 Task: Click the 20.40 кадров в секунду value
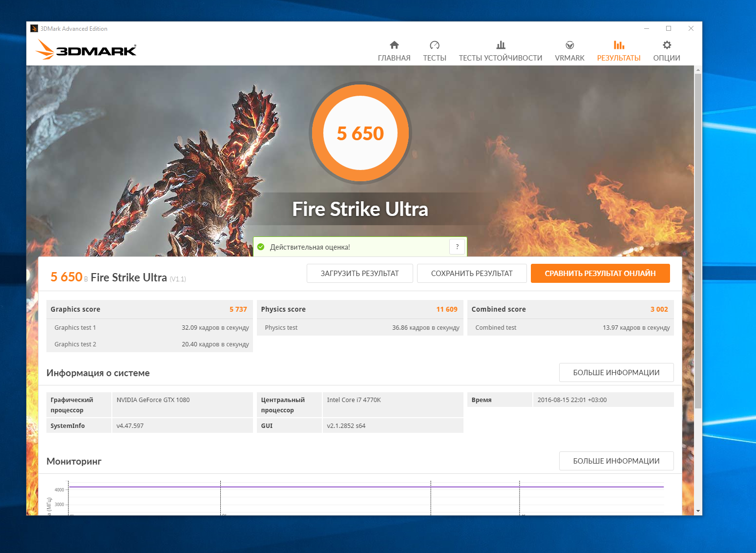pyautogui.click(x=215, y=344)
